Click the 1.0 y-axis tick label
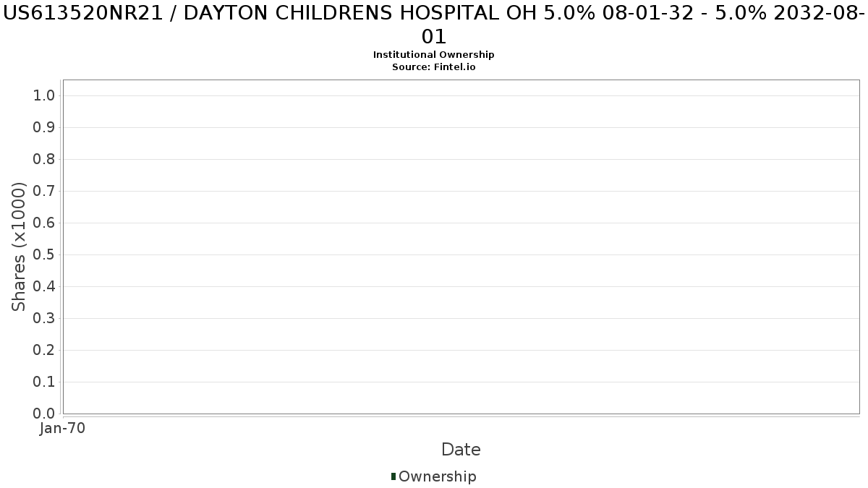The height and width of the screenshot is (488, 868). tap(45, 96)
